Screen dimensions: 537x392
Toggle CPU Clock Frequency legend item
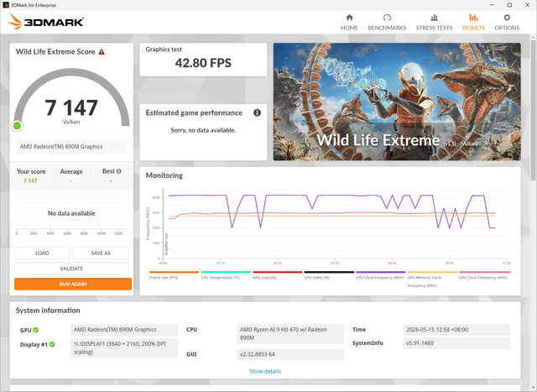[380, 275]
